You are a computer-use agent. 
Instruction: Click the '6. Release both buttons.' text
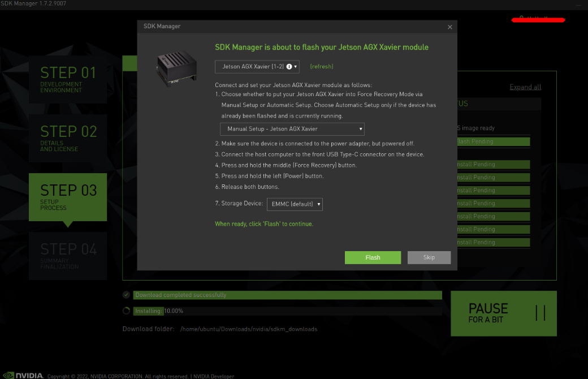[x=247, y=187]
